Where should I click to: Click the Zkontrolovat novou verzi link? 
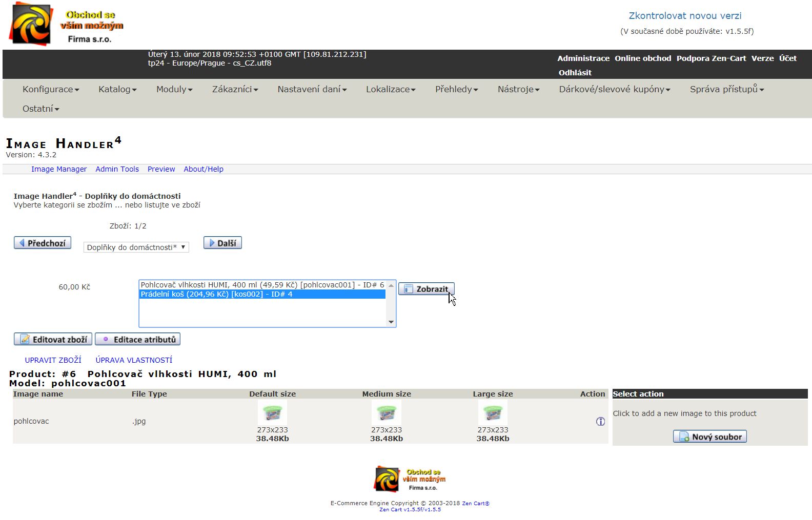685,16
